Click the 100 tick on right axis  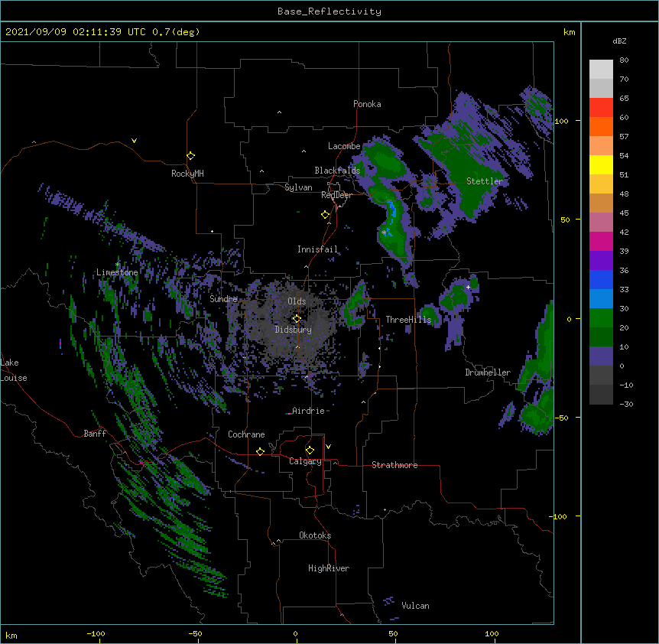(561, 121)
